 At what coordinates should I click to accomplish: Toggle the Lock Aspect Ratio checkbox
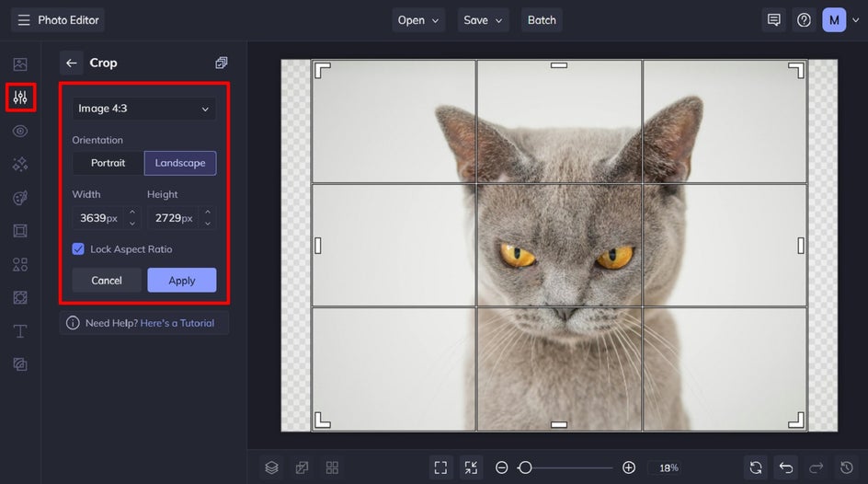pyautogui.click(x=78, y=249)
